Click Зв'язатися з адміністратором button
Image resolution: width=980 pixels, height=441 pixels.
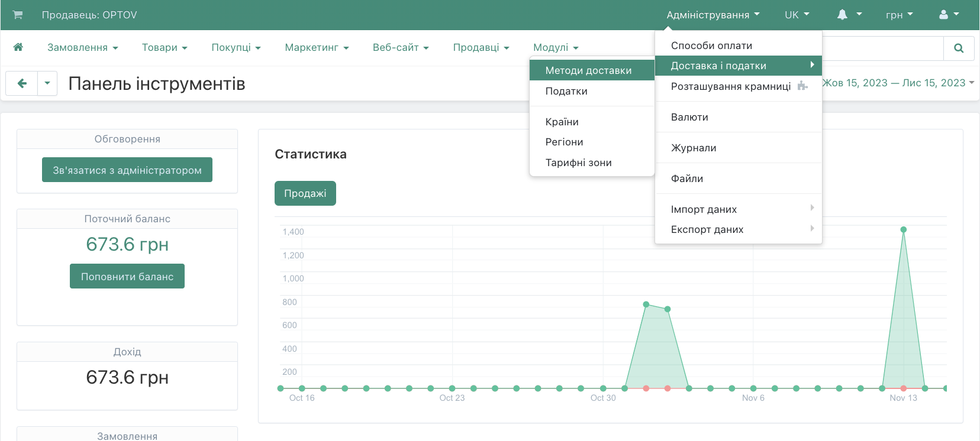(x=127, y=170)
